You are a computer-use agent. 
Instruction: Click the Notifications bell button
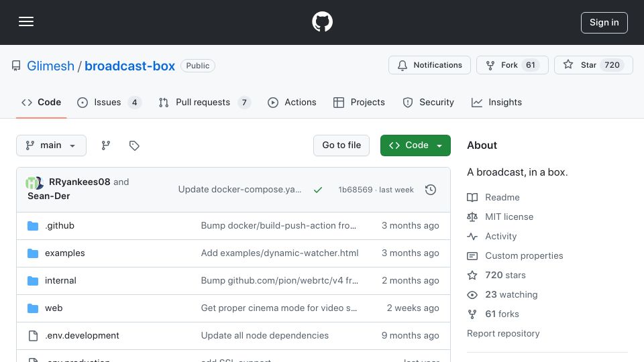tap(429, 65)
